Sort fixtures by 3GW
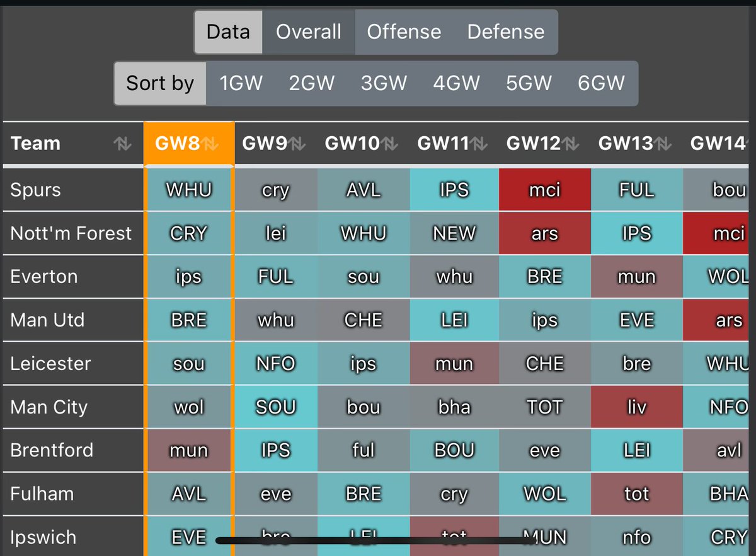The height and width of the screenshot is (556, 756). 384,83
